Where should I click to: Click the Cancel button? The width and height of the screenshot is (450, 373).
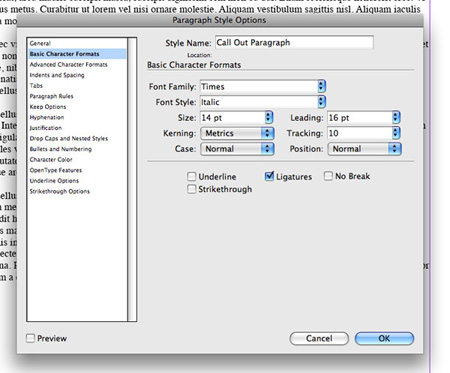pos(319,338)
